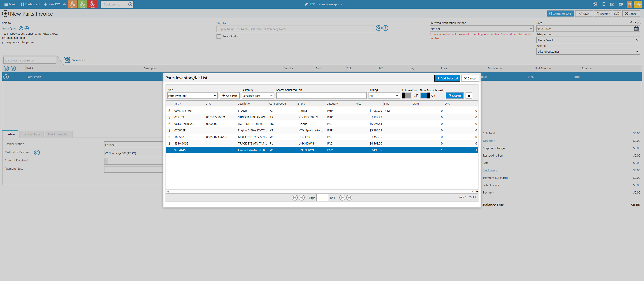This screenshot has height=281, width=644.
Task: Click the pencil edit icon near DX1 Justins Powersports
Action: point(306,4)
